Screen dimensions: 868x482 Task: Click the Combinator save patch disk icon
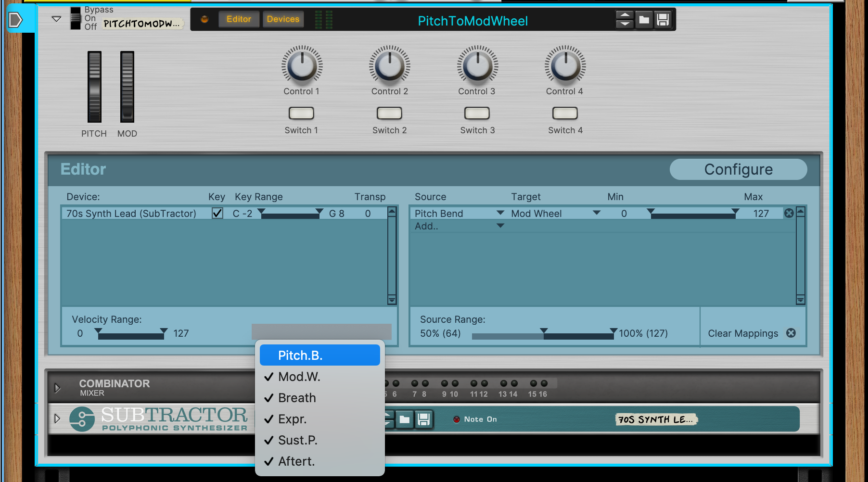coord(663,20)
